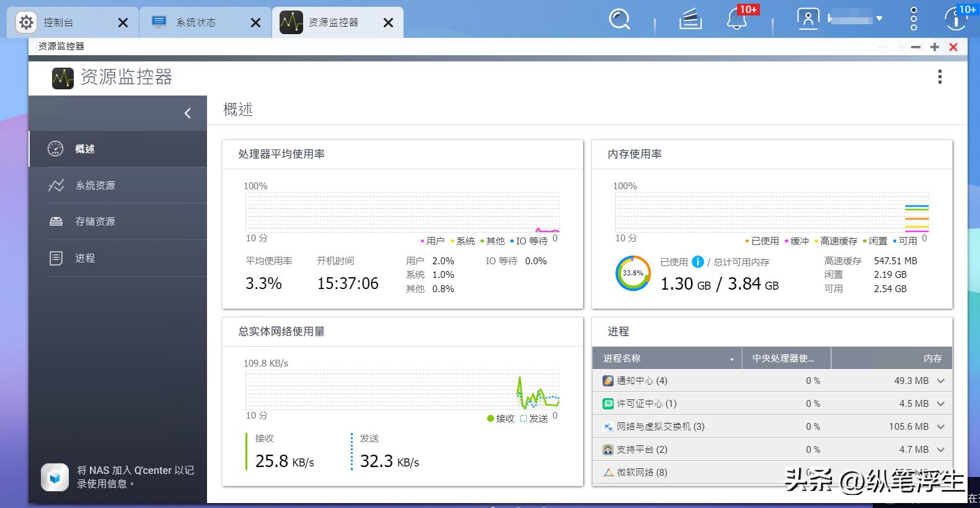Open the search magnifier icon in top bar
Image resolution: width=980 pixels, height=508 pixels.
tap(619, 19)
